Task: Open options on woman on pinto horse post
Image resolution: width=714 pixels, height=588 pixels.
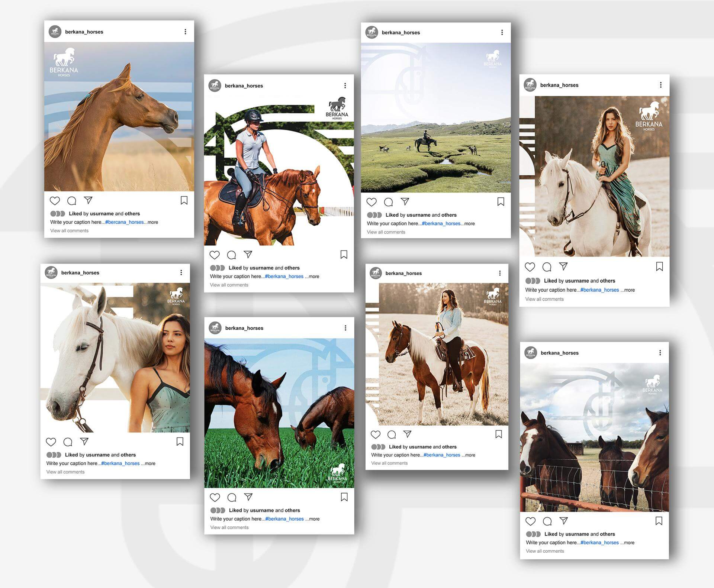Action: tap(500, 273)
